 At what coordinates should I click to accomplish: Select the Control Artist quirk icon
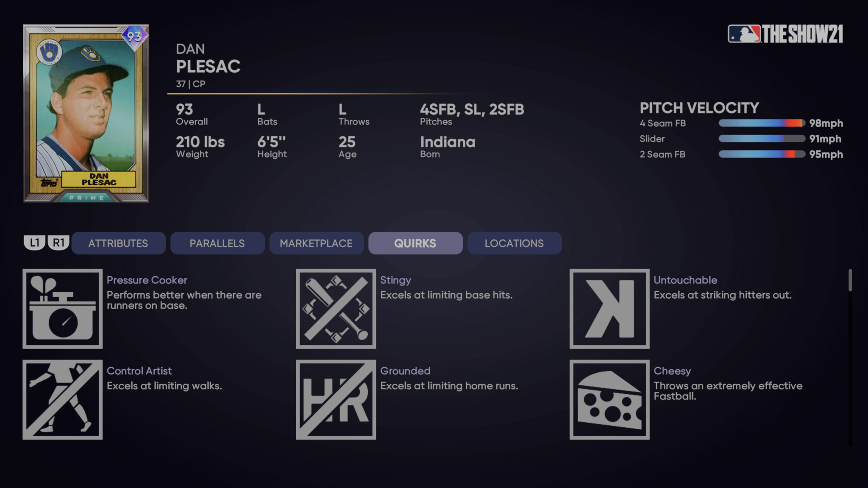[63, 399]
